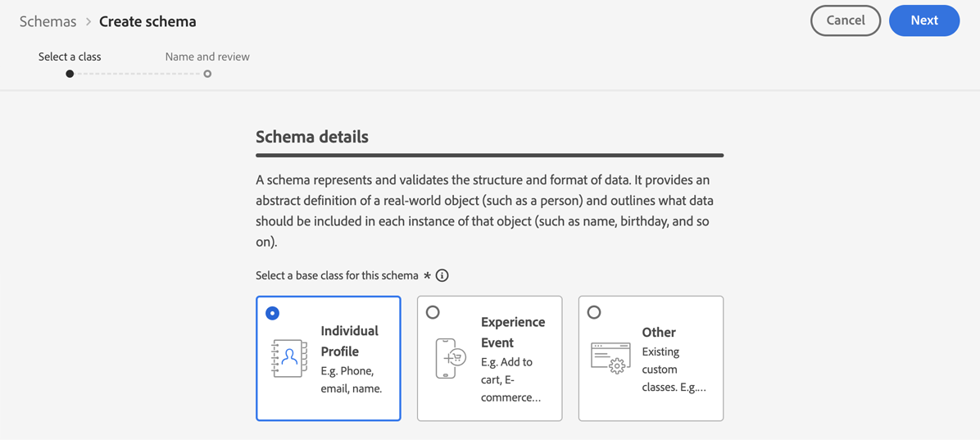Click the Individual Profile notebook icon
The height and width of the screenshot is (440, 980).
289,358
